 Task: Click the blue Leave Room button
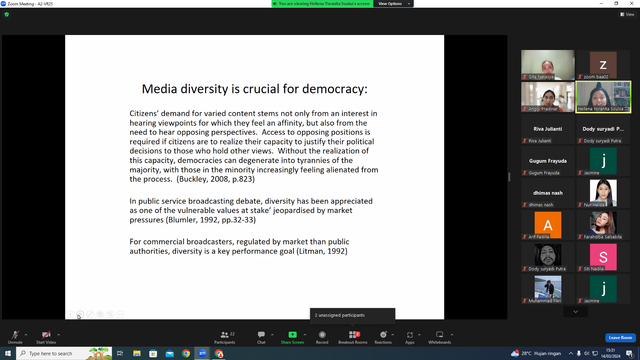pyautogui.click(x=620, y=338)
